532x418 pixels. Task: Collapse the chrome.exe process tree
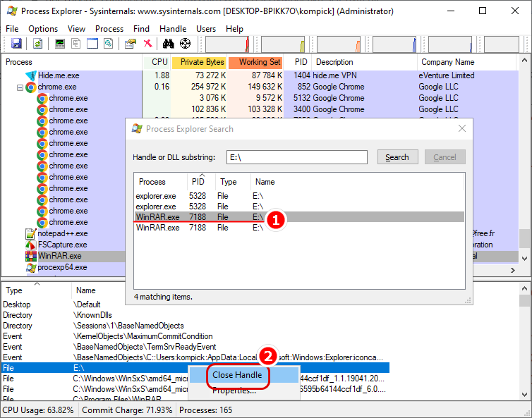[x=20, y=87]
